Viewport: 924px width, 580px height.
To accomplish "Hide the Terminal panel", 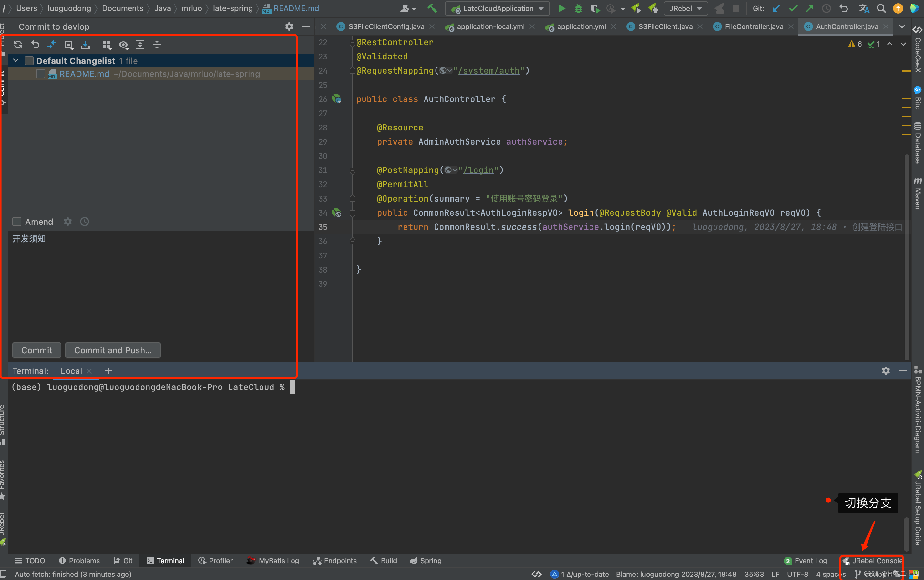I will click(902, 370).
